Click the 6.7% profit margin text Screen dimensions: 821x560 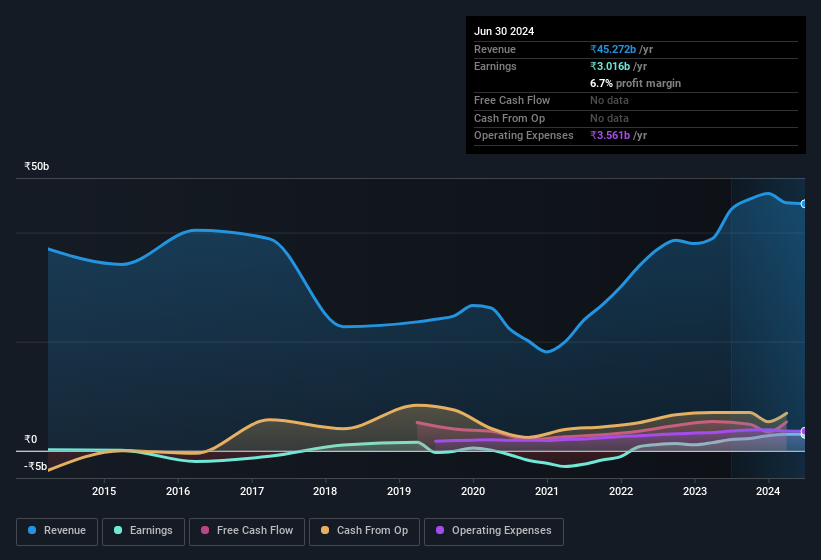coord(635,83)
